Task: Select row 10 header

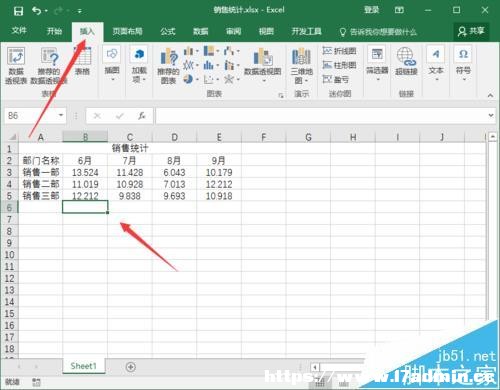Action: pos(9,255)
